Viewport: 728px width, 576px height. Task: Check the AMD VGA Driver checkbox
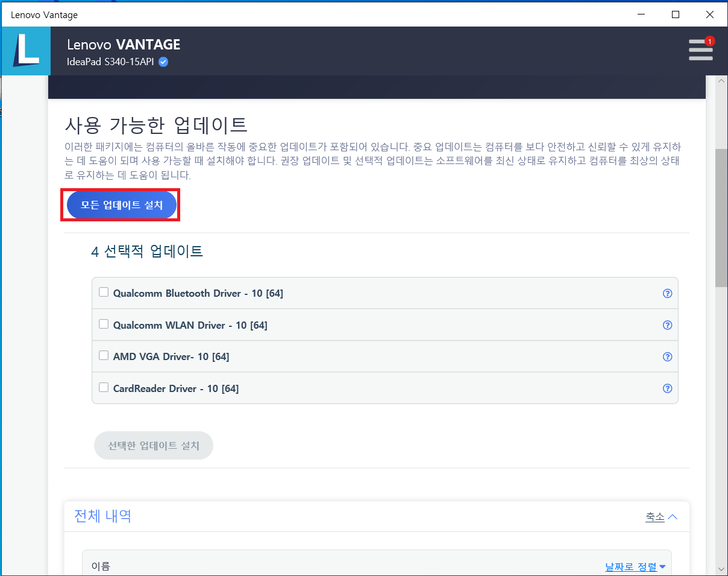tap(104, 355)
